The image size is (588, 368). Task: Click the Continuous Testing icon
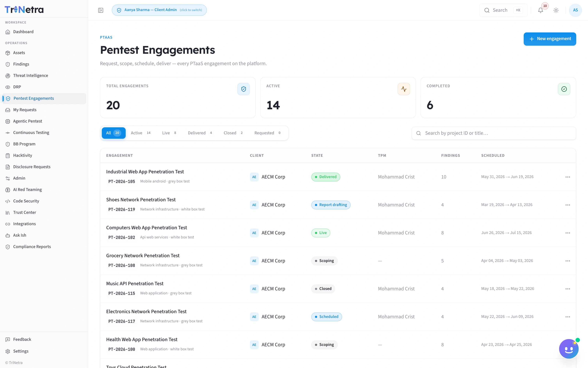pos(8,133)
